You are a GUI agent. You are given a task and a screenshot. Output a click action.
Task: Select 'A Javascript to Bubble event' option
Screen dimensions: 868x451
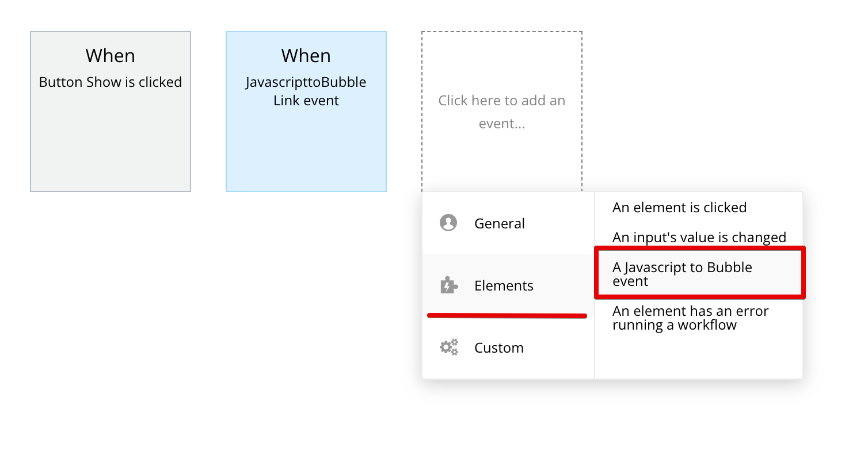point(700,274)
